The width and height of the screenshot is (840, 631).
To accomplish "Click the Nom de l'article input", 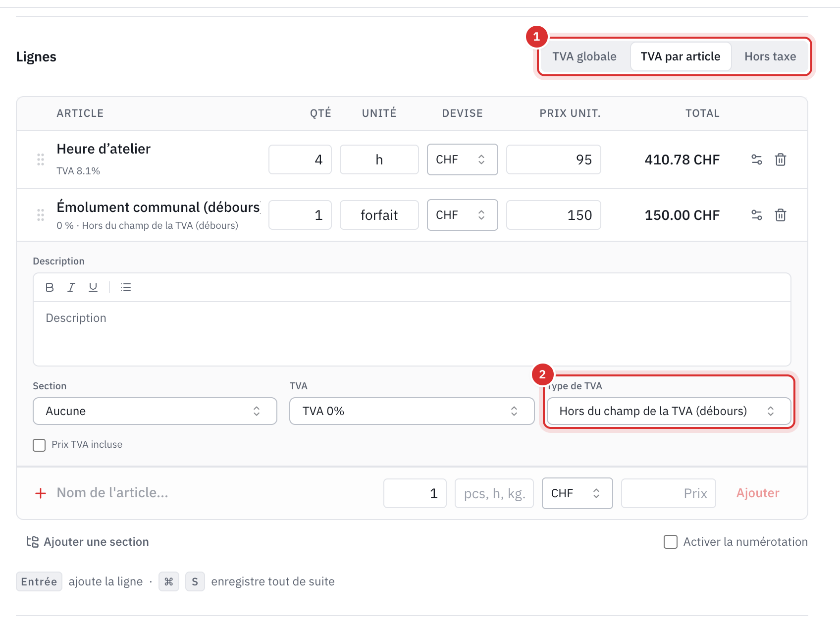I will pos(215,493).
